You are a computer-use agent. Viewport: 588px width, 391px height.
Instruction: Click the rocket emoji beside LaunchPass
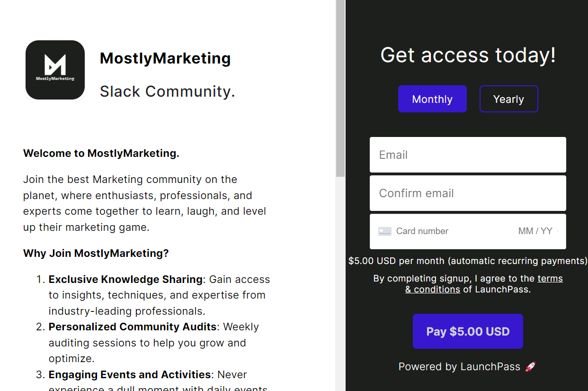(531, 367)
